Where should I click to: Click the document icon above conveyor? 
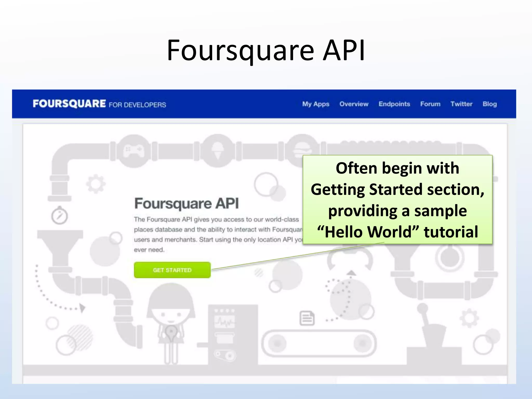click(x=307, y=318)
